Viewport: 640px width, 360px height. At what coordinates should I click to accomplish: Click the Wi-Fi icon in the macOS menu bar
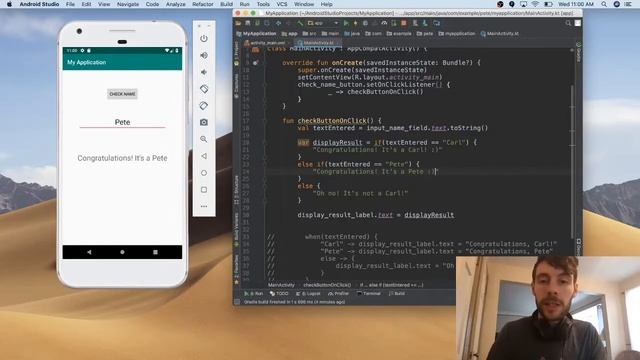coord(535,4)
